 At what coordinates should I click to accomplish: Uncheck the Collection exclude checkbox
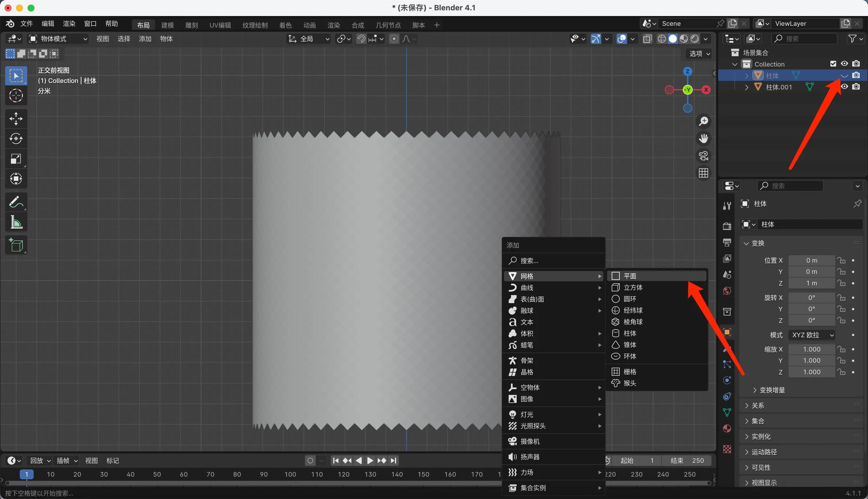coord(833,64)
